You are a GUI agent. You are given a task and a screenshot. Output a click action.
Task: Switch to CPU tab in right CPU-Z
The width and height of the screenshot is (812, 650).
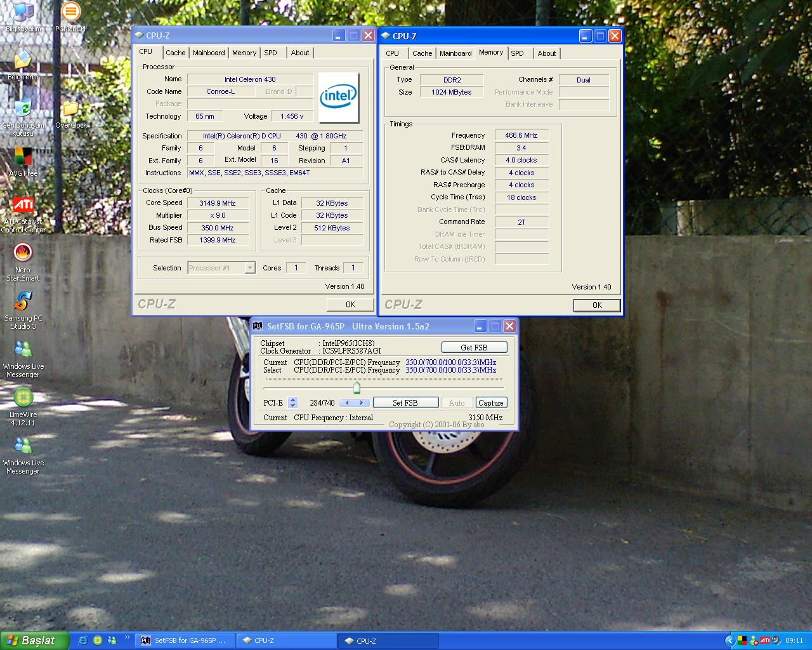click(393, 54)
